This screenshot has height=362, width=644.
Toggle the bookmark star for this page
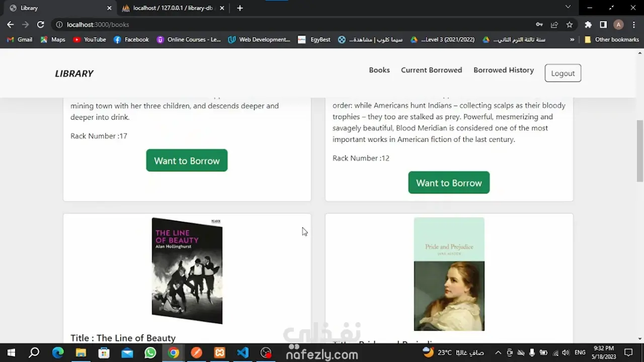tap(569, 24)
